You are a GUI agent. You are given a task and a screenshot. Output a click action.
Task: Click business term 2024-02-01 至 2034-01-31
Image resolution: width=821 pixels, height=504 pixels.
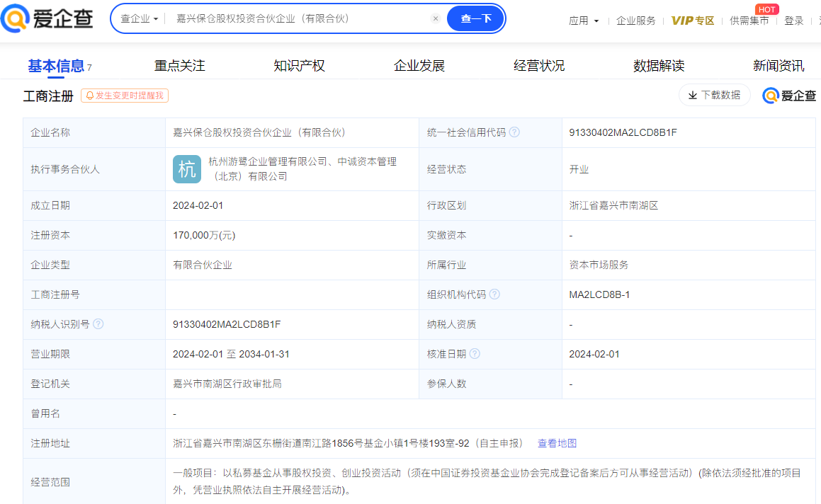click(231, 355)
